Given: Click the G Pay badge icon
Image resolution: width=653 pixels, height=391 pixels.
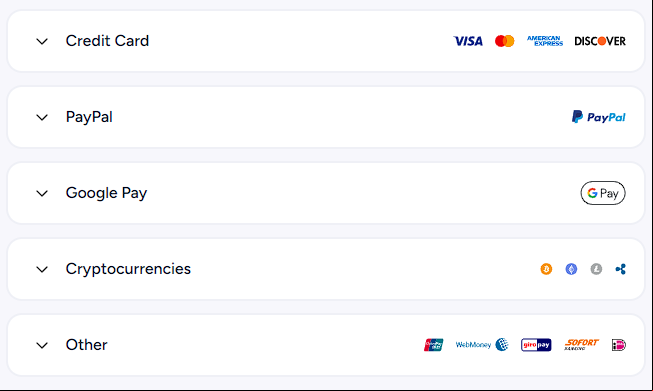Looking at the screenshot, I should [x=603, y=193].
